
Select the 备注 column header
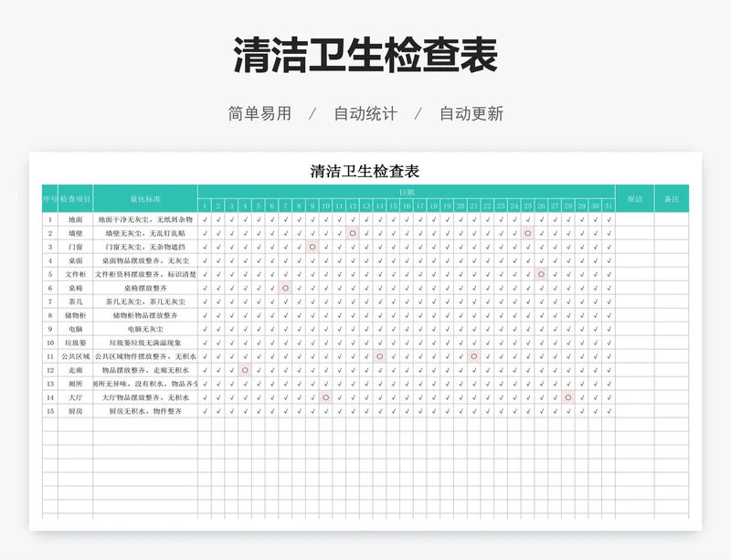click(672, 198)
